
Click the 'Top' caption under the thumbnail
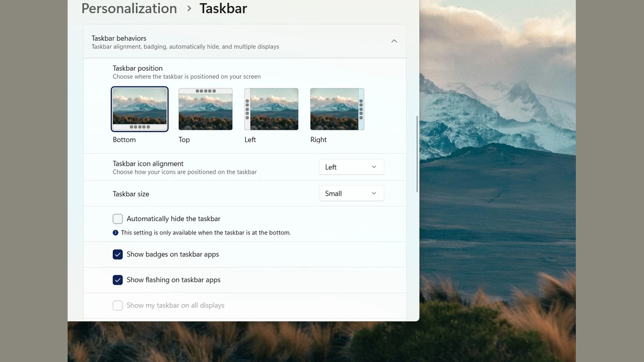coord(184,139)
